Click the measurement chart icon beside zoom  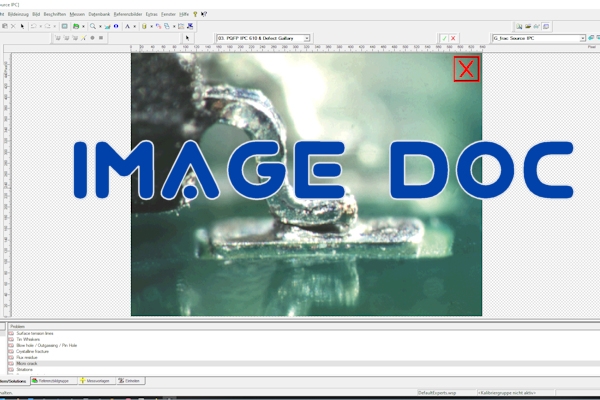pyautogui.click(x=108, y=26)
